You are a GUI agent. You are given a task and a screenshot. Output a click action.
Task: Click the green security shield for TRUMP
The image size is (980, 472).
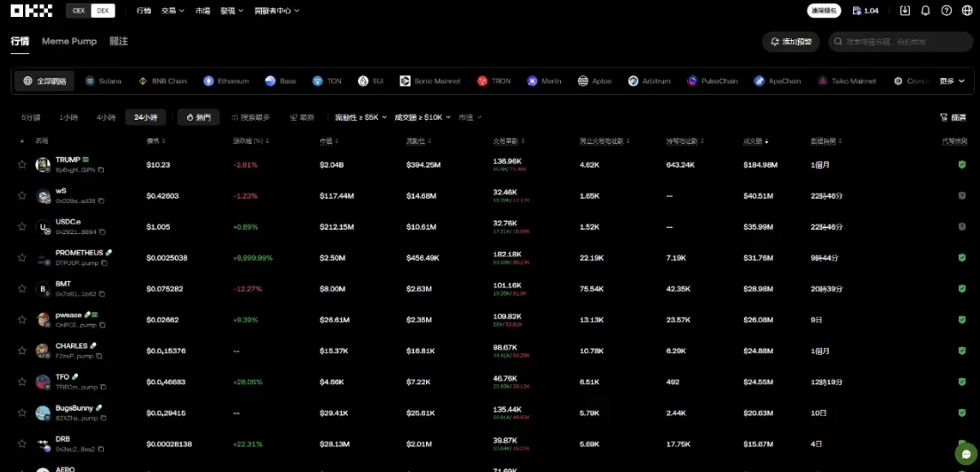961,164
